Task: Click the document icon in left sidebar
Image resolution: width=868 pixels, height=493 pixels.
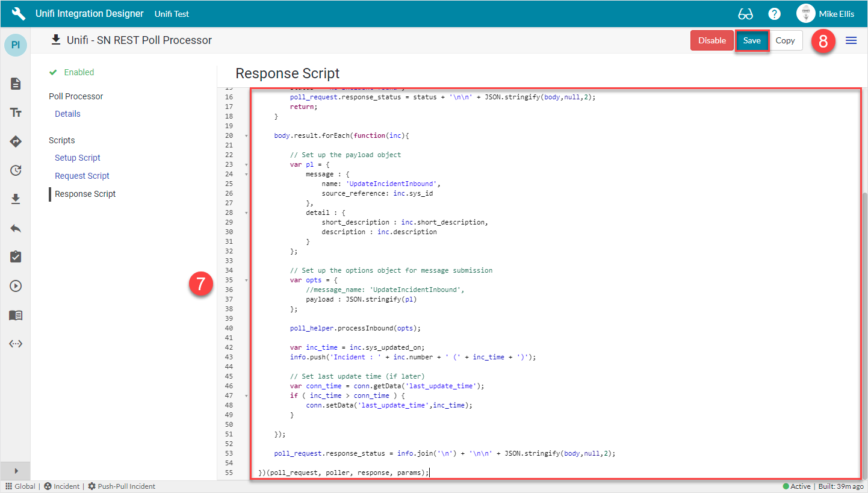Action: (x=16, y=84)
